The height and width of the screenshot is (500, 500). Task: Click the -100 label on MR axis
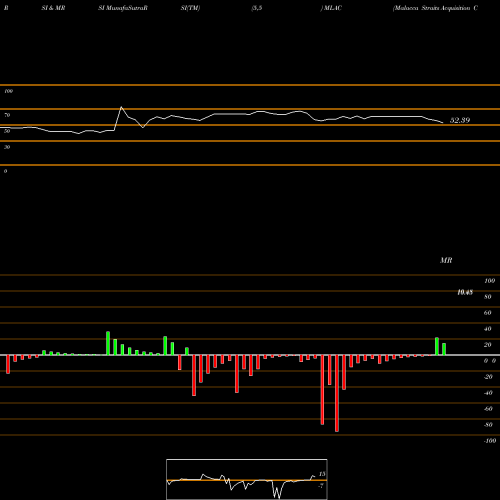490,441
